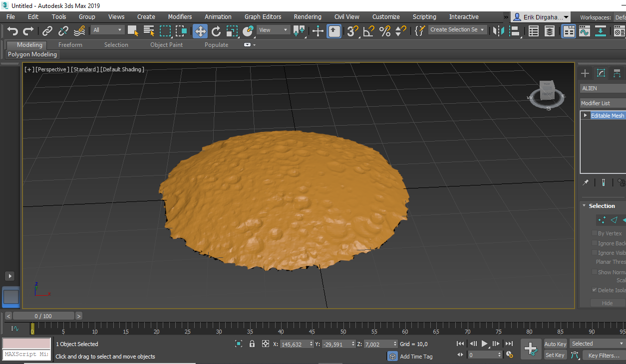Click the Select by Name icon

(149, 31)
